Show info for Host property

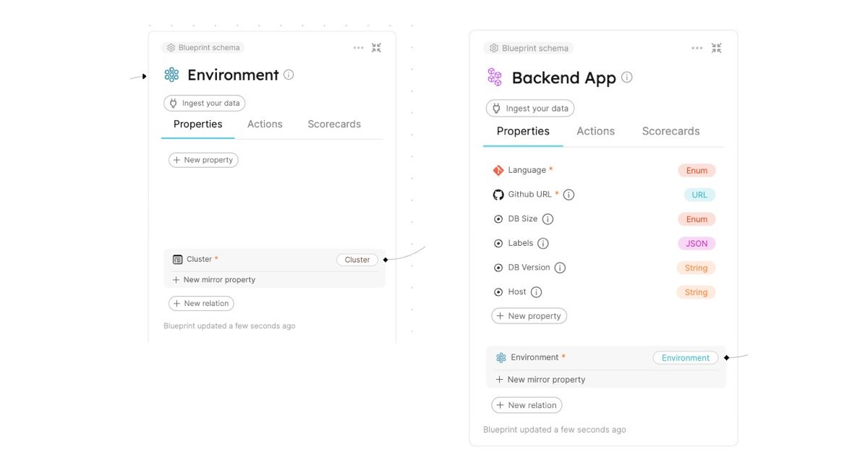pos(536,292)
